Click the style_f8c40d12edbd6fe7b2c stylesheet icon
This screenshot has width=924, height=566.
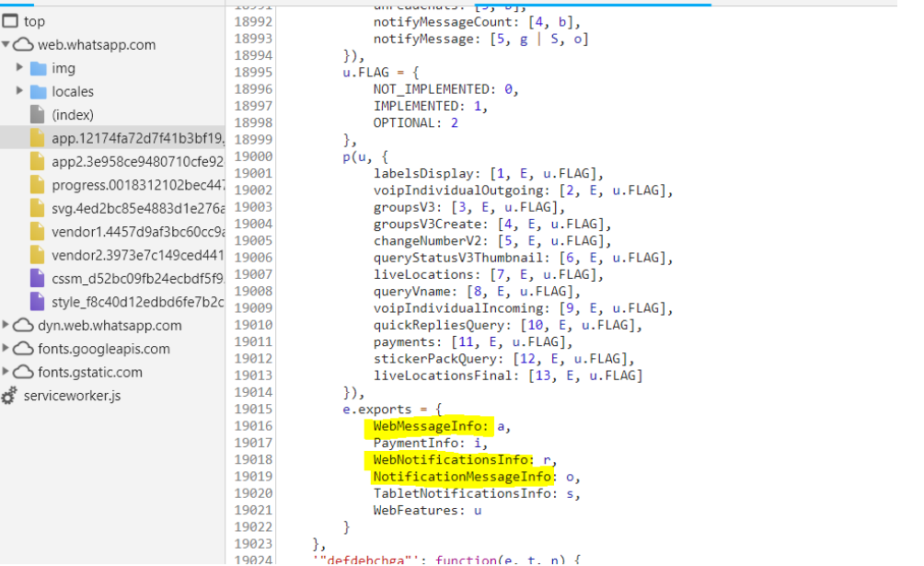click(37, 301)
